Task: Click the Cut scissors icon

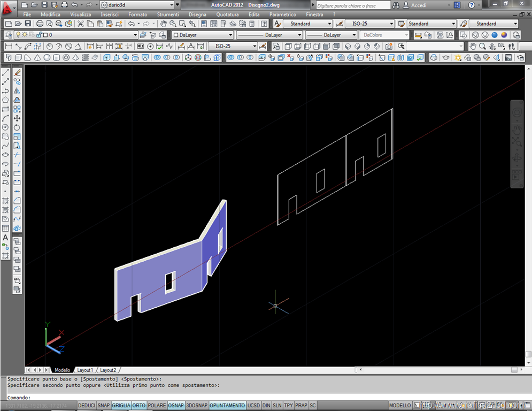Action: click(81, 24)
